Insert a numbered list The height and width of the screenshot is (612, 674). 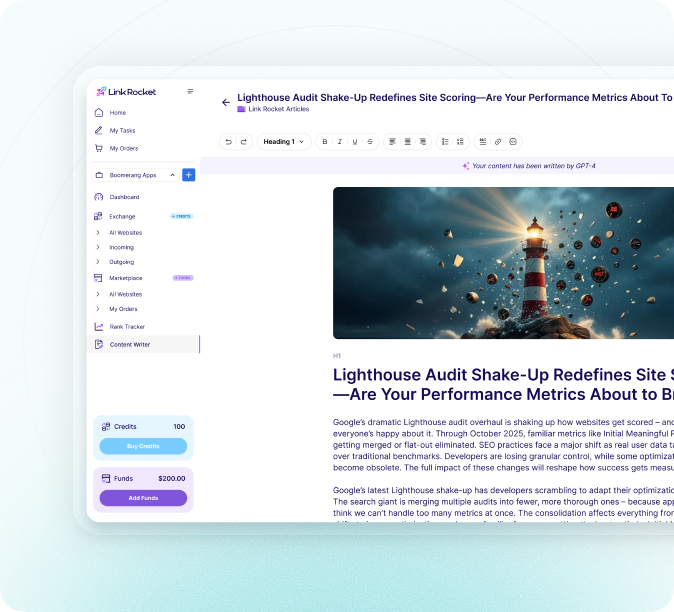pyautogui.click(x=445, y=142)
